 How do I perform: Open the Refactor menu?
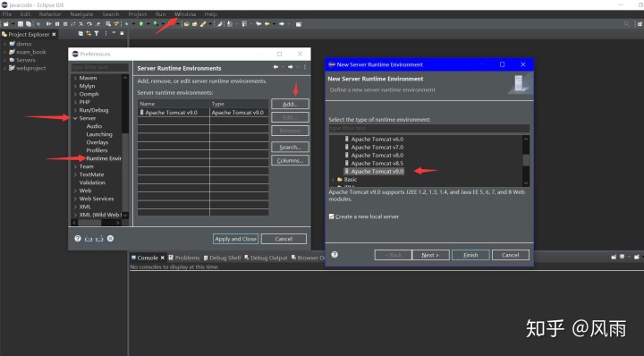tap(50, 14)
